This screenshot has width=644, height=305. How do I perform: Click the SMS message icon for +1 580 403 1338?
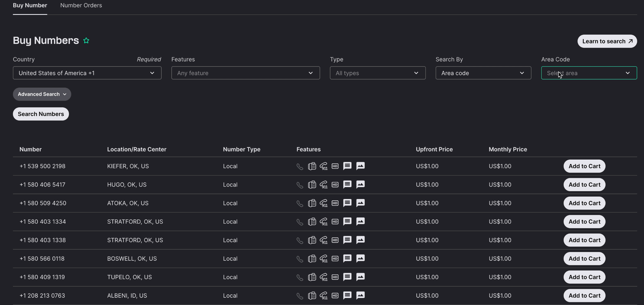pos(347,240)
